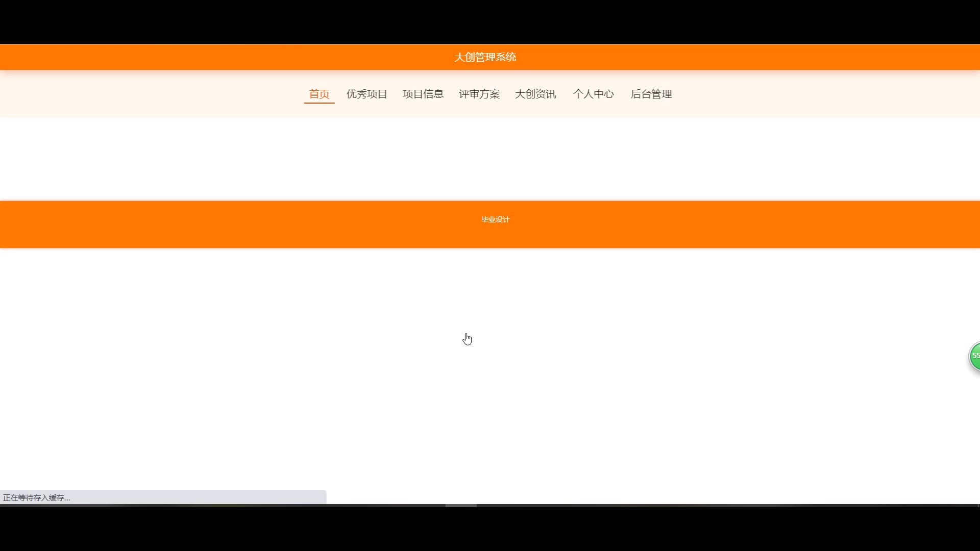
Task: Click the scrollbar track right of the thumb
Action: [715, 505]
